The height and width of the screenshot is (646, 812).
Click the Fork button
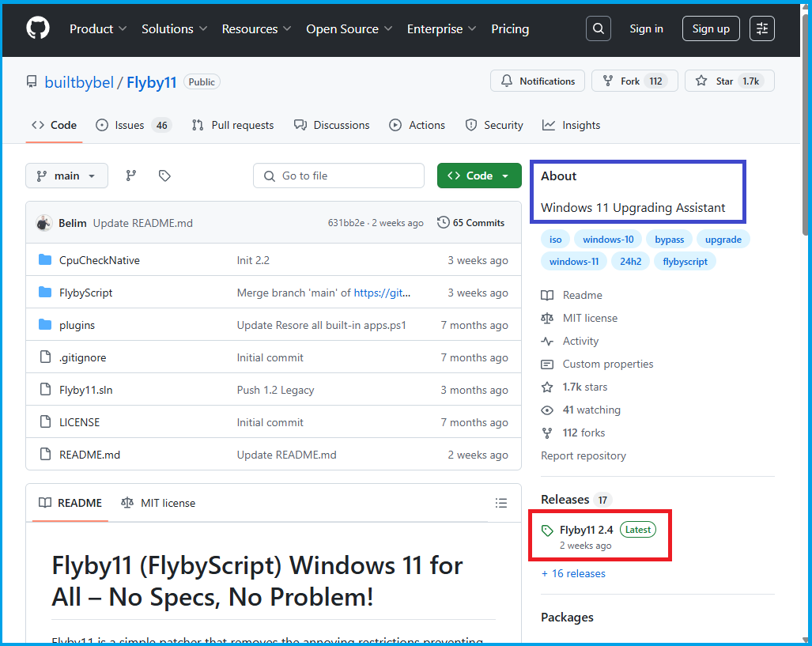click(634, 81)
